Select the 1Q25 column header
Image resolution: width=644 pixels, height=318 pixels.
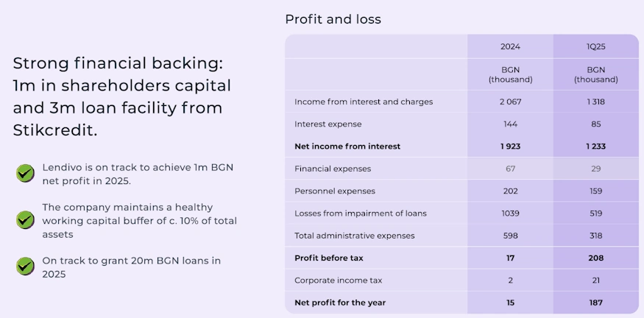(x=595, y=46)
